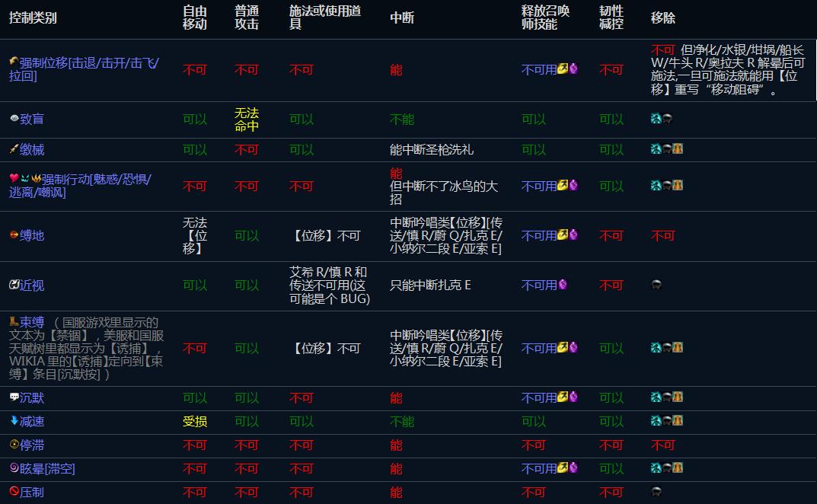
Task: Click the pink heart charm icon
Action: tap(14, 178)
